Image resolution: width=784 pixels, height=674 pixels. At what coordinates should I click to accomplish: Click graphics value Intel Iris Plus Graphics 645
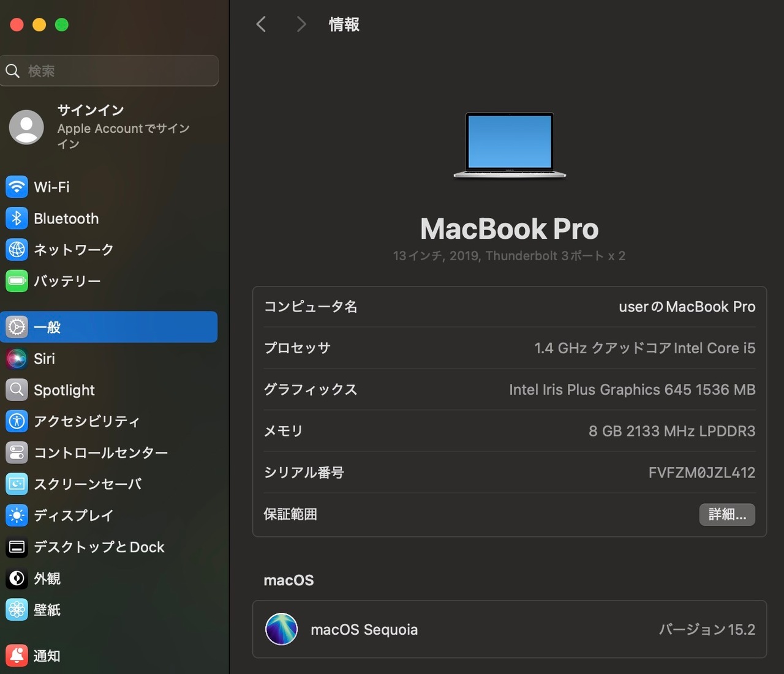point(632,389)
